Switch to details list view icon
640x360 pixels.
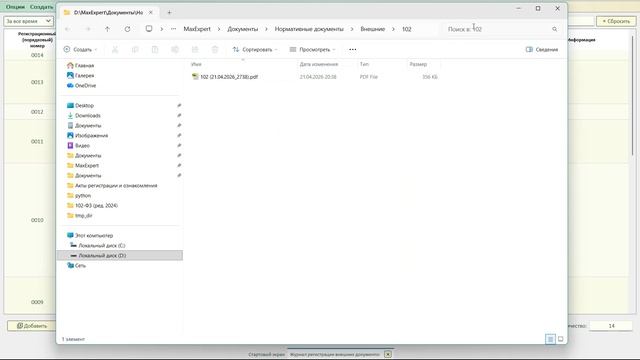coord(550,339)
